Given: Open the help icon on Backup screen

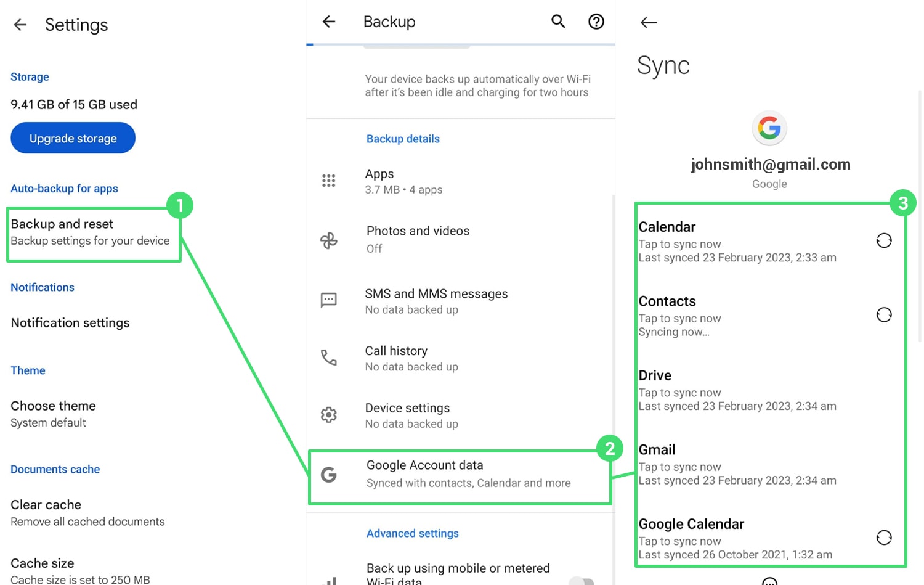Looking at the screenshot, I should 596,22.
